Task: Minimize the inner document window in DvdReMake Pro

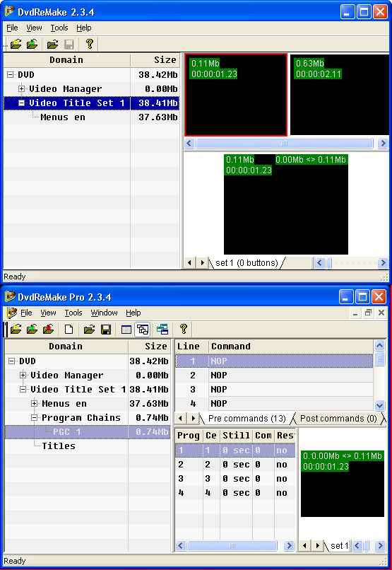Action: (x=355, y=313)
